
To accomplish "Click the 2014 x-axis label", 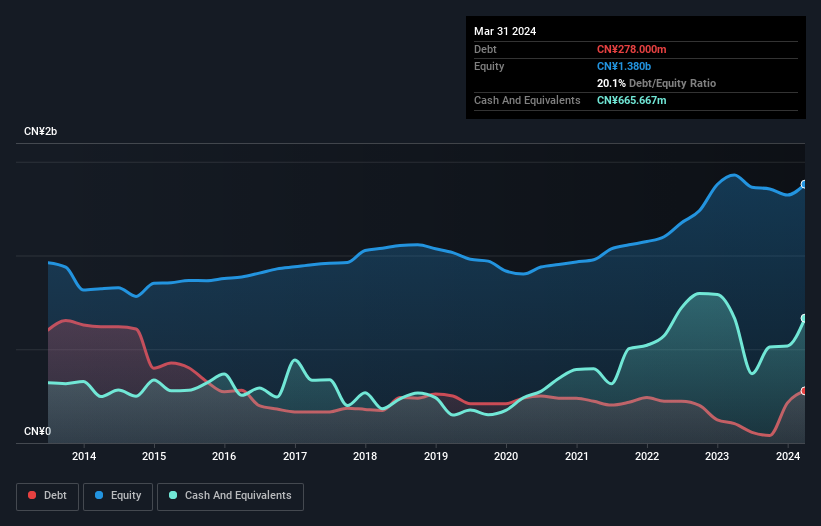I will click(x=84, y=456).
